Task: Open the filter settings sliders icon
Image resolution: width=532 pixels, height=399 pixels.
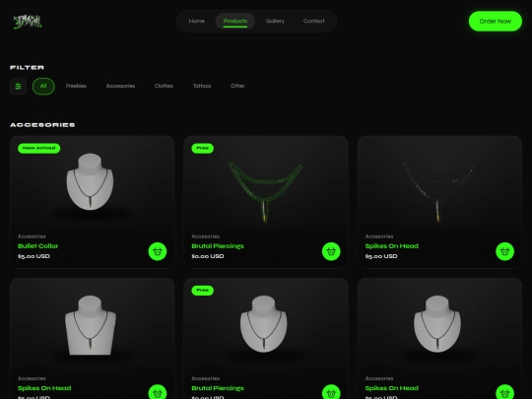Action: [x=19, y=86]
